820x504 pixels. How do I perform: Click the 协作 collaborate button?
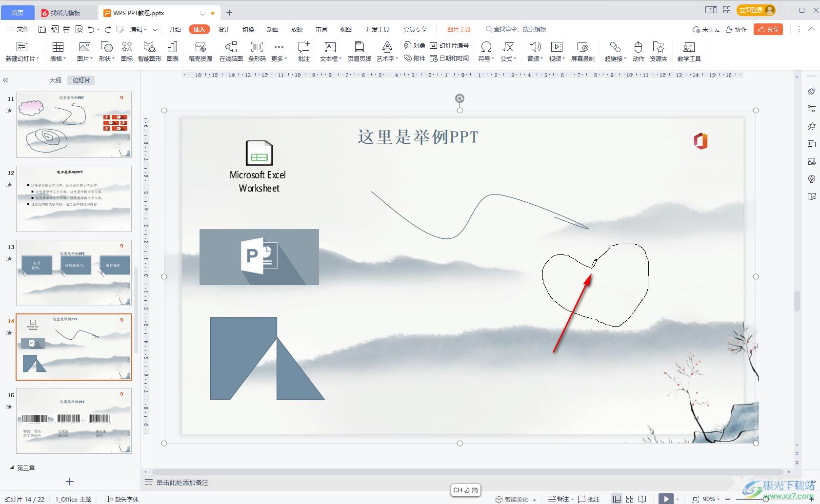[x=737, y=29]
